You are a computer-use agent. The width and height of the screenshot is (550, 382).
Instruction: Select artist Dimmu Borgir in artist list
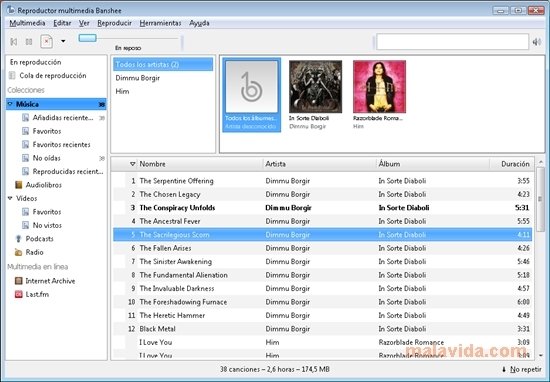click(163, 78)
